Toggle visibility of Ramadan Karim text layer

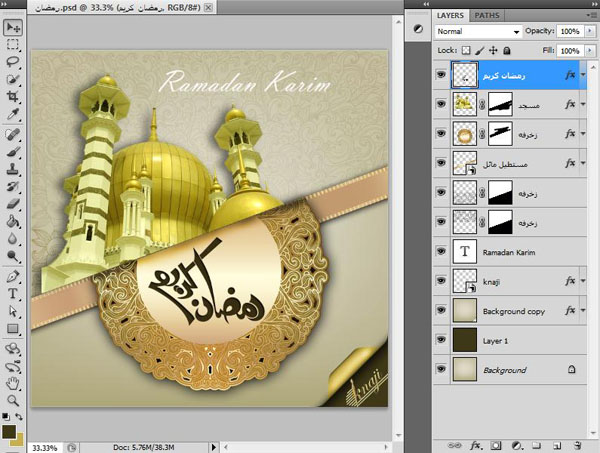tap(441, 252)
